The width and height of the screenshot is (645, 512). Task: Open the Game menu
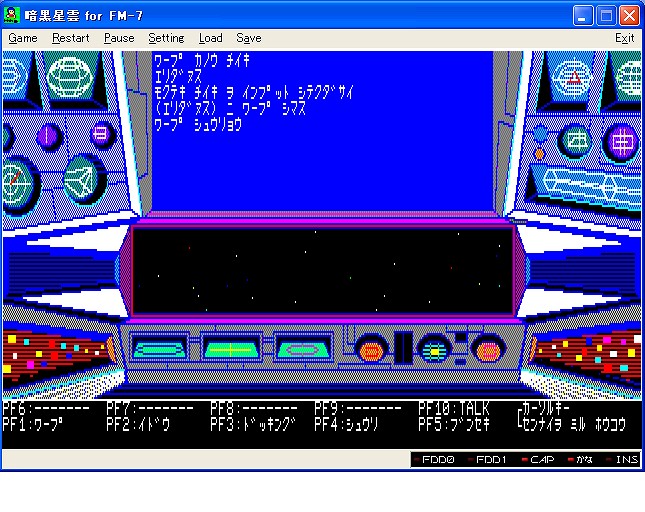click(23, 38)
